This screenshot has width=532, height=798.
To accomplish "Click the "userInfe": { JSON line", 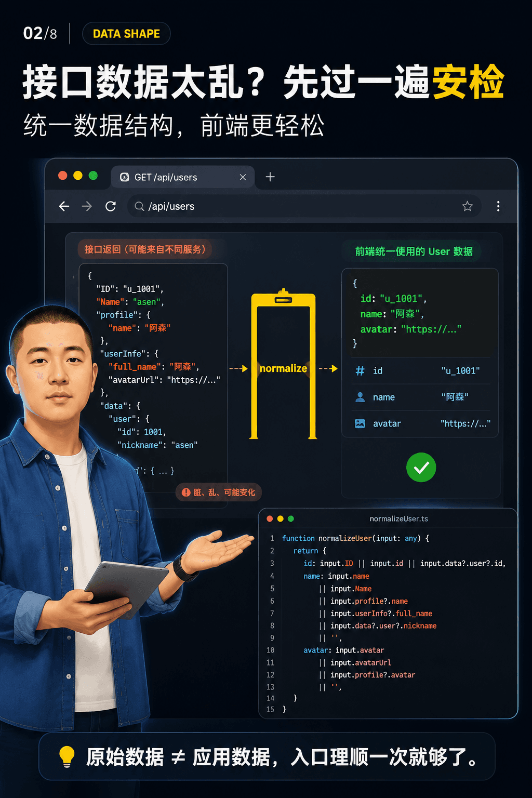I will 129,354.
